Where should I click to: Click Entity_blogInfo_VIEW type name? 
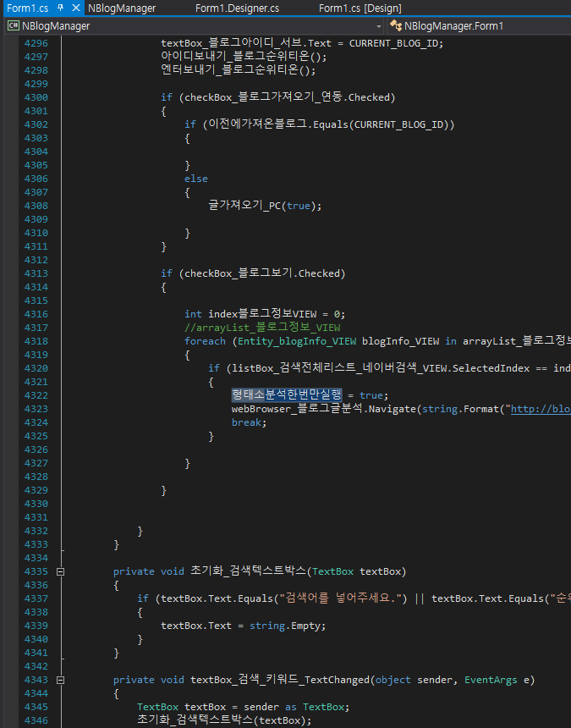tap(297, 341)
